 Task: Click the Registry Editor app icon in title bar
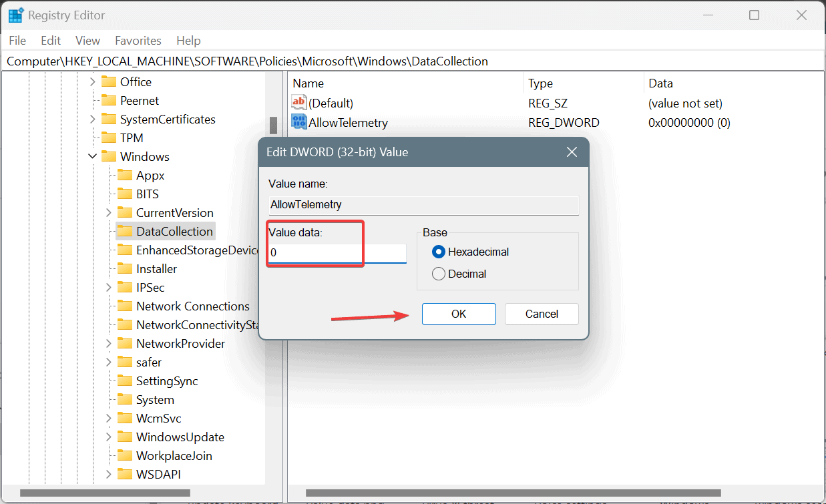tap(15, 15)
